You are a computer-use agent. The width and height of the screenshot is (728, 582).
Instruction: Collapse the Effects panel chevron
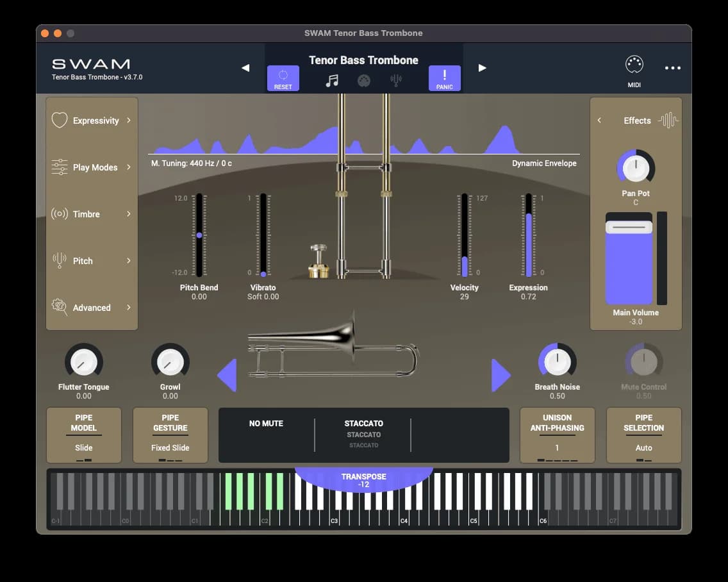(x=599, y=121)
